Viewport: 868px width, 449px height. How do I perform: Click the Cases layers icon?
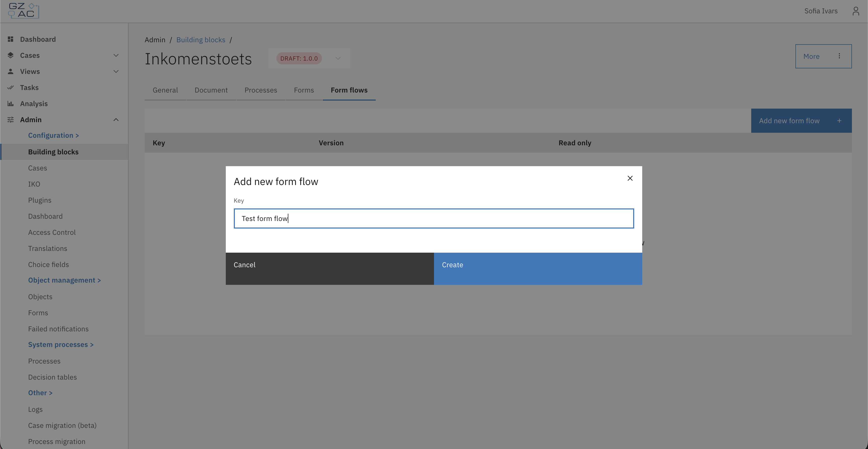[x=11, y=55]
